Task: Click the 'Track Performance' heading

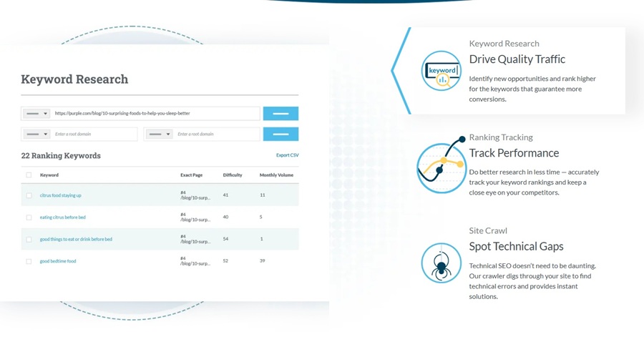Action: (x=514, y=153)
